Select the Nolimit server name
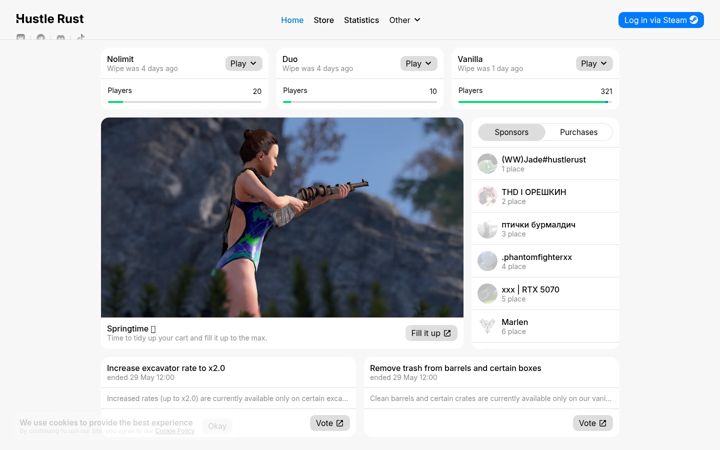Screen dimensions: 720x450 (x=120, y=59)
